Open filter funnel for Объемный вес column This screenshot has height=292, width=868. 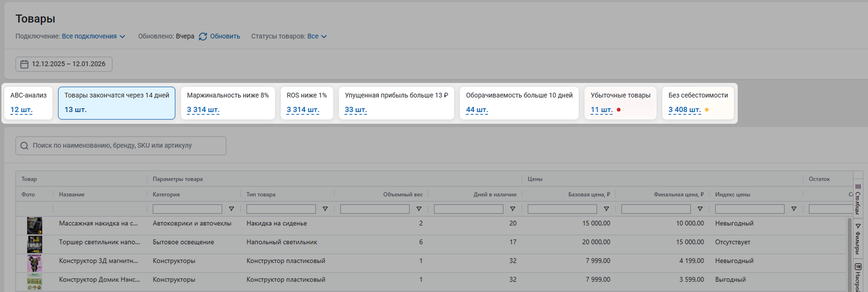click(x=419, y=209)
